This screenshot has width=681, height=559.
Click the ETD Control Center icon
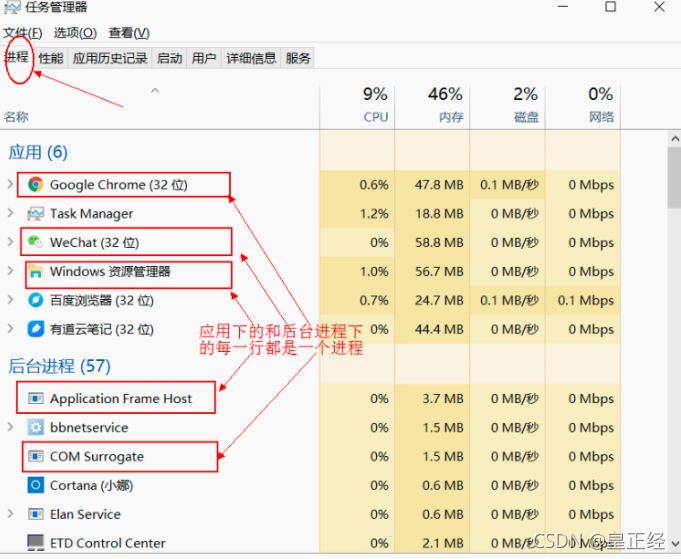[35, 543]
